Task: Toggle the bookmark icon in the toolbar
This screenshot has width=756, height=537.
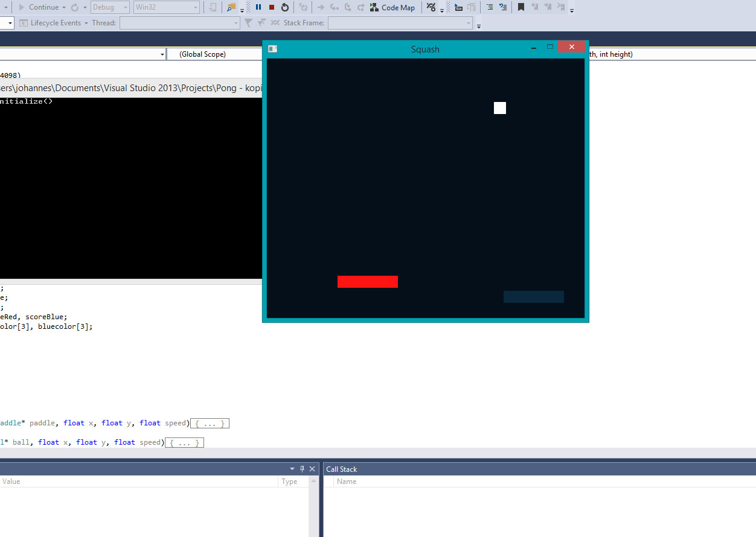Action: click(521, 7)
